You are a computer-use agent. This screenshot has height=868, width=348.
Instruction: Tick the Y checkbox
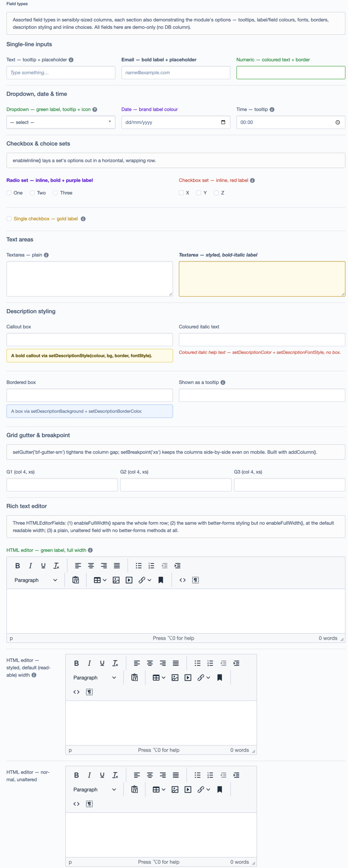click(x=199, y=193)
